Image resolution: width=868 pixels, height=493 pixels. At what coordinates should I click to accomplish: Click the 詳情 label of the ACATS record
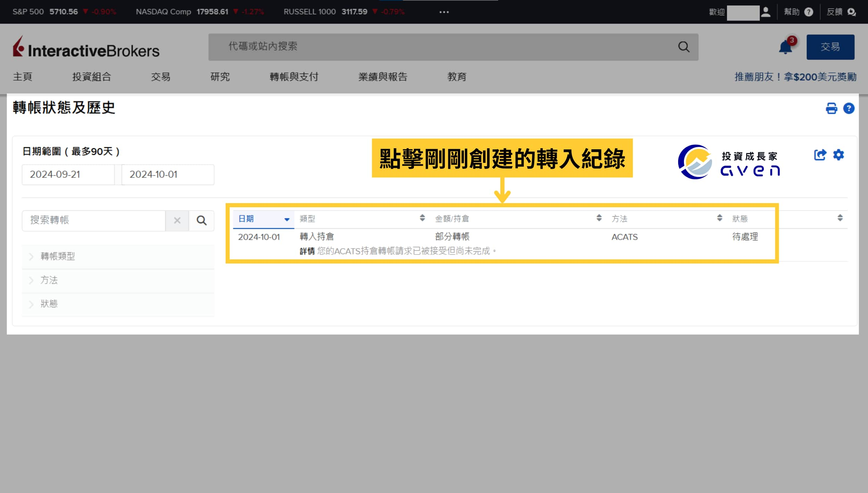pyautogui.click(x=307, y=251)
